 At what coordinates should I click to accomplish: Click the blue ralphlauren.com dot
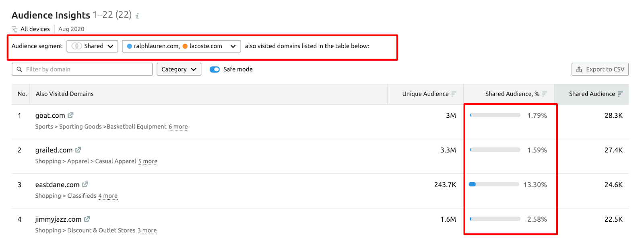coord(130,46)
